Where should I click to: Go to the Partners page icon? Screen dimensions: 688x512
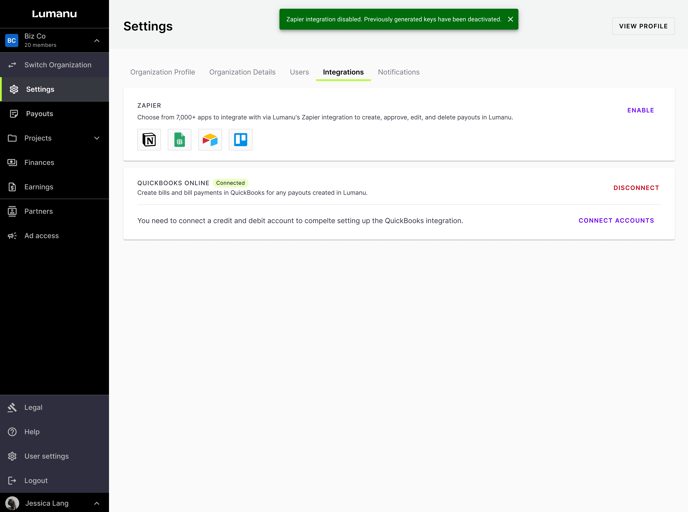13,212
